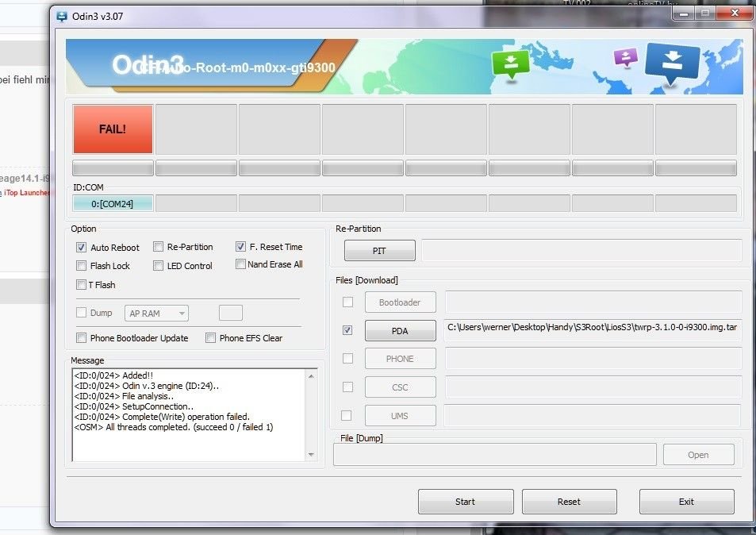Select log line 'All threads completed.'
Viewport: 756px width, 535px height.
pos(174,427)
